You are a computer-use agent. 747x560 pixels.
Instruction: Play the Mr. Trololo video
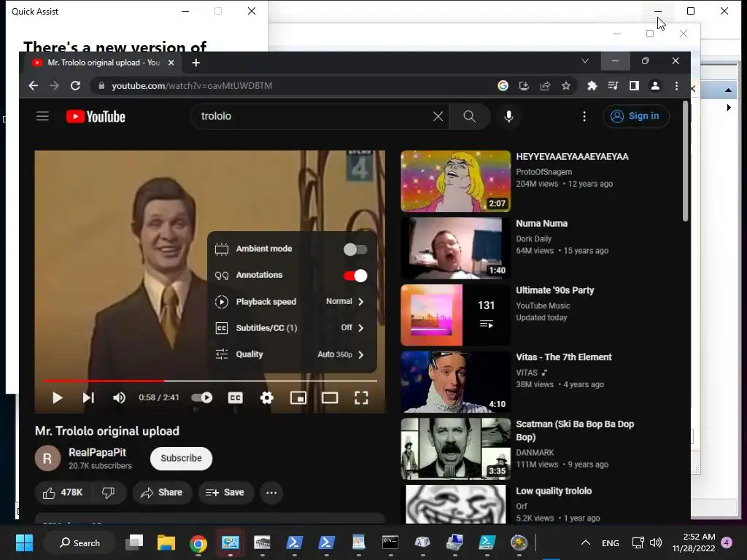coord(57,397)
